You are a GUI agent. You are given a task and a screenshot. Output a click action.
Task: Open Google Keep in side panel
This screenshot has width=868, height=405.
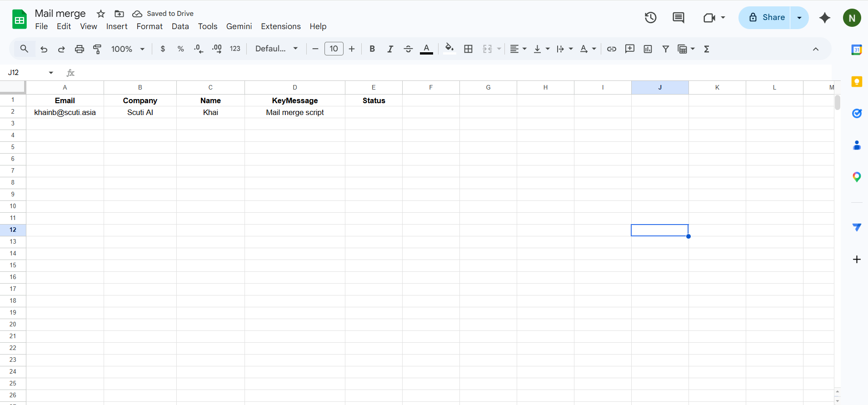click(857, 82)
